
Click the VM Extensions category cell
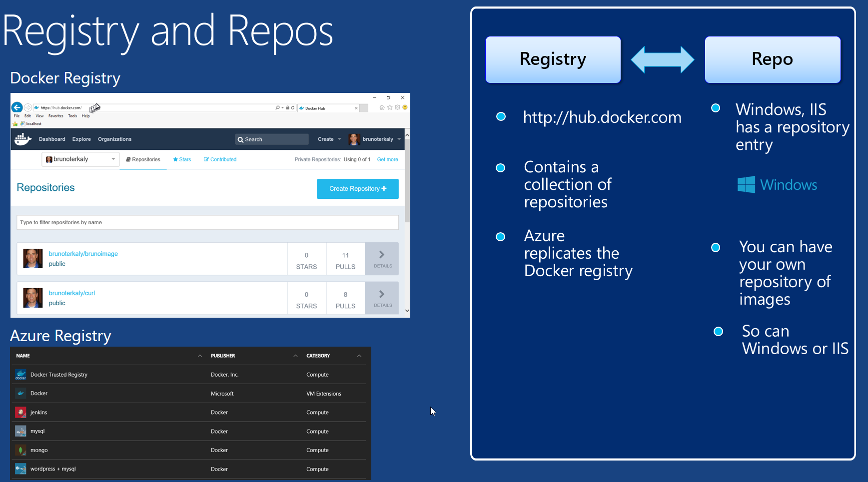coord(324,394)
